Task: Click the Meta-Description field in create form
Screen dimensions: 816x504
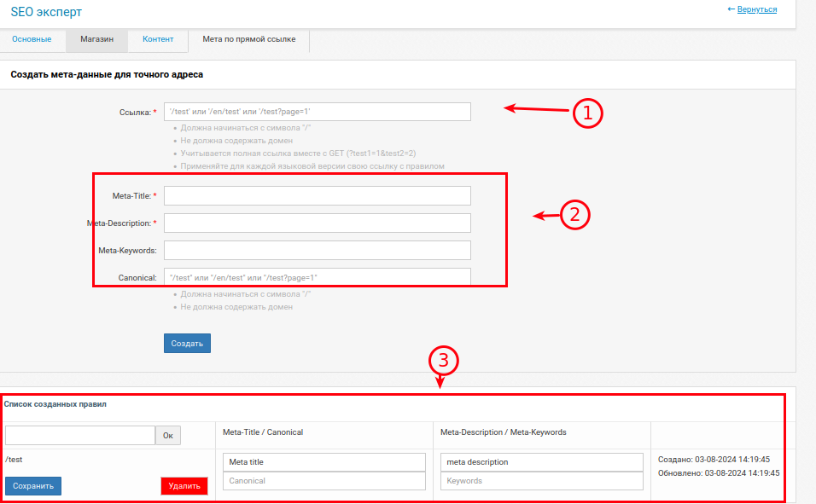Action: (318, 223)
